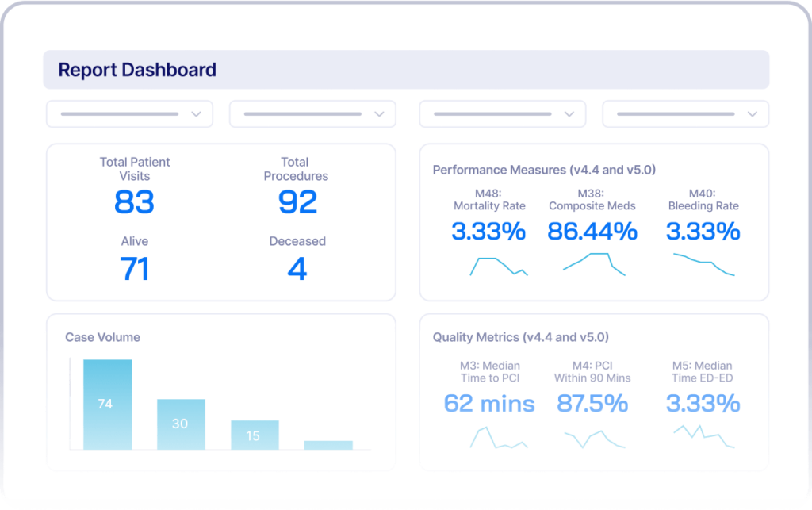
Task: Select the bar labeled 15
Action: coord(255,435)
